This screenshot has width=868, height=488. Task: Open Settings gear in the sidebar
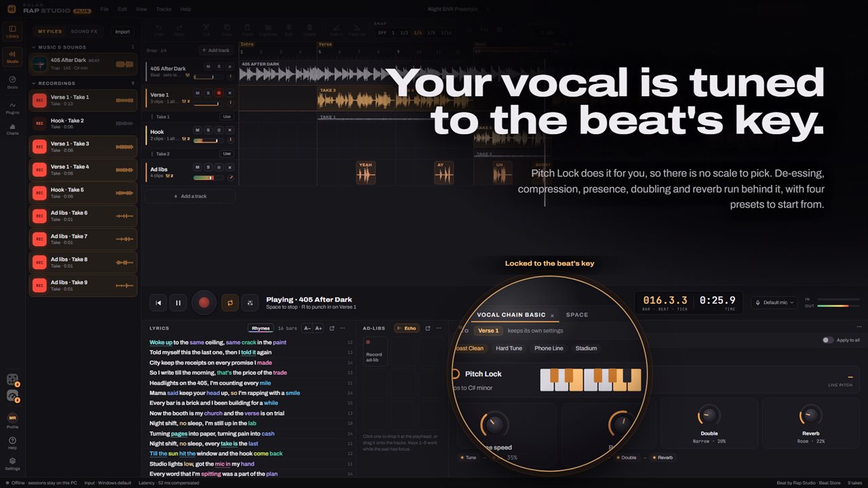[x=12, y=464]
